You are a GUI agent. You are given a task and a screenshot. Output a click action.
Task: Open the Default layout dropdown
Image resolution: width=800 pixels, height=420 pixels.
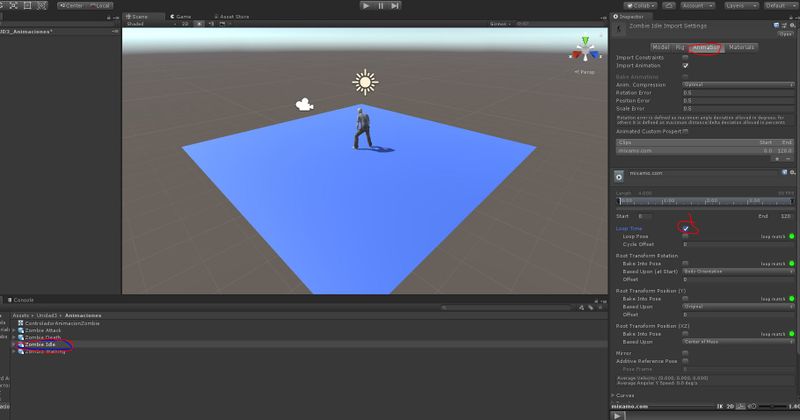(x=780, y=6)
